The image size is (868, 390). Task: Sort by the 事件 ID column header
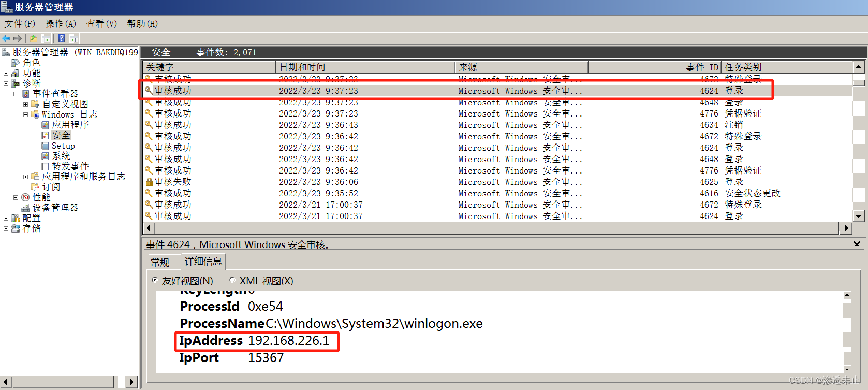coord(655,67)
